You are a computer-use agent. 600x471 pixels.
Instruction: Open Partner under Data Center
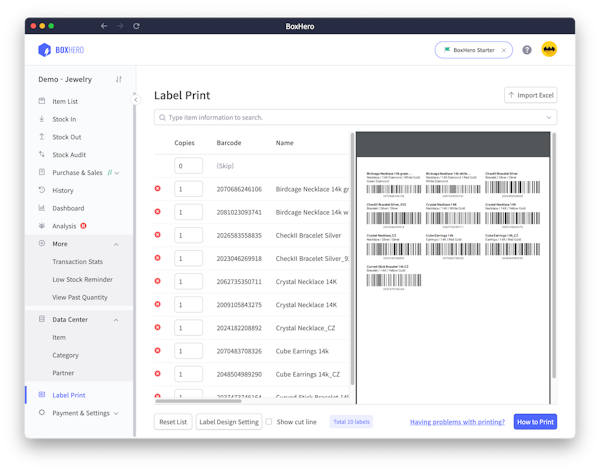63,373
